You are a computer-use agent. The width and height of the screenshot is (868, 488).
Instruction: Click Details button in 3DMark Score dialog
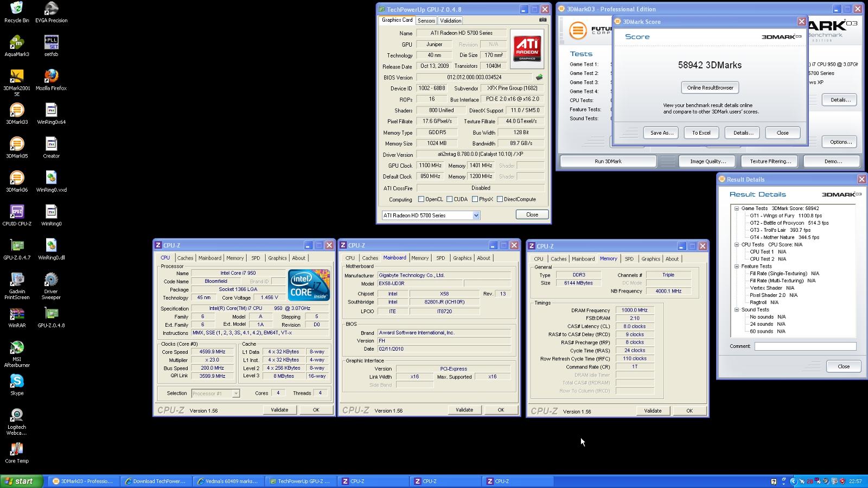742,132
